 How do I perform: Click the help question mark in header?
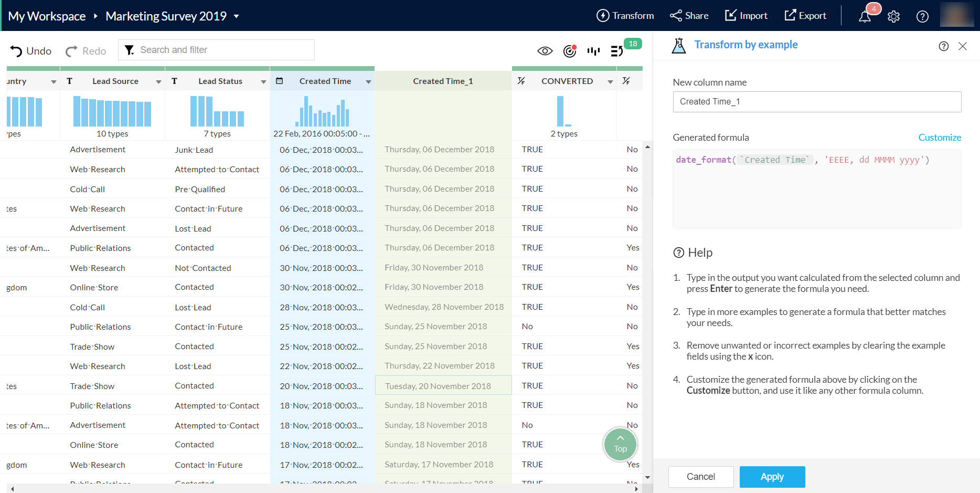[922, 16]
